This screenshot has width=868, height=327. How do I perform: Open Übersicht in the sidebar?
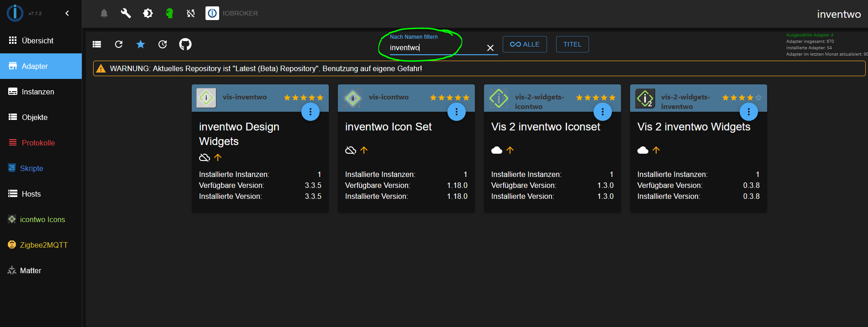pyautogui.click(x=41, y=41)
